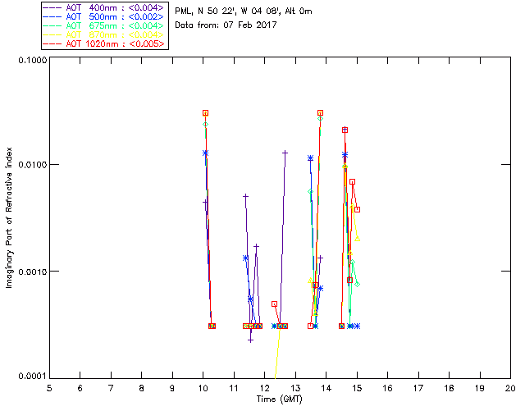This screenshot has width=525, height=420.
Task: Click the 'Imaginary Part of Refractive index' axis label
Action: (9, 217)
